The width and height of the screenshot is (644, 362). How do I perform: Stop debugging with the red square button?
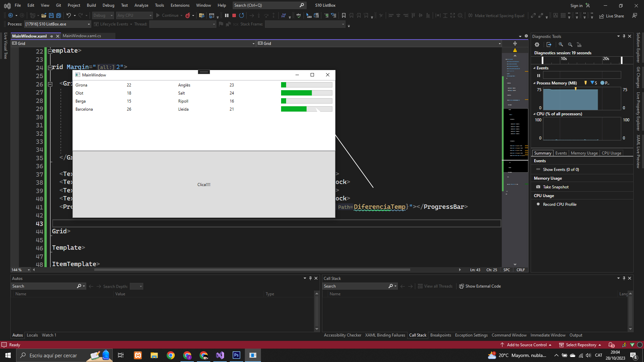234,15
